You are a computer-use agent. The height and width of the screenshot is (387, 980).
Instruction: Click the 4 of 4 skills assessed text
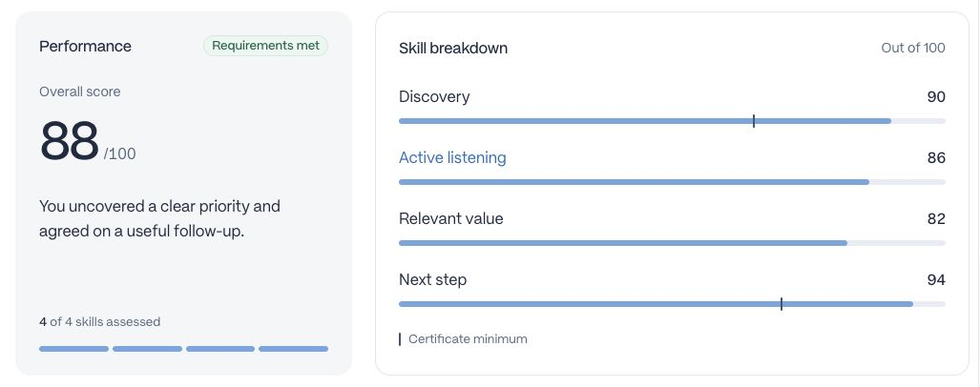[x=100, y=321]
